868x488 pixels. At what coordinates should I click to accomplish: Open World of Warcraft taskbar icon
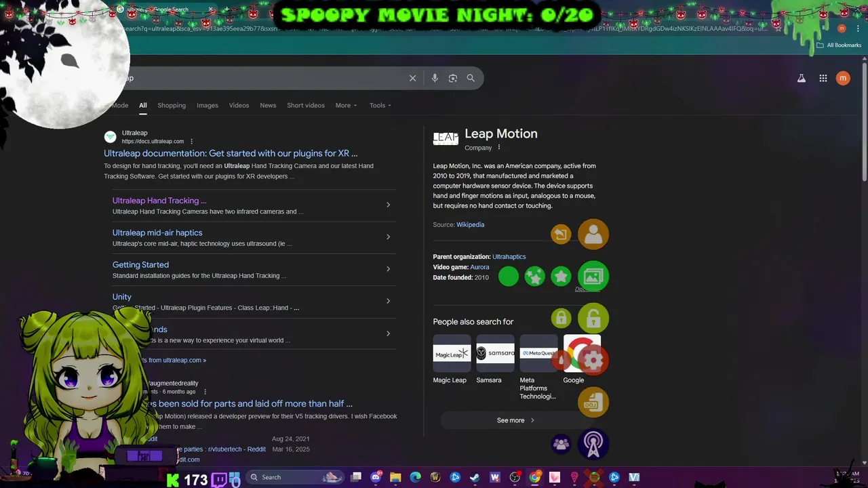pyautogui.click(x=435, y=477)
